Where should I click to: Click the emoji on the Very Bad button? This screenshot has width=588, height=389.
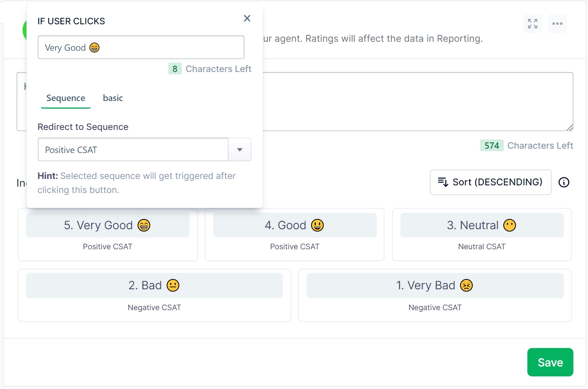pyautogui.click(x=467, y=285)
